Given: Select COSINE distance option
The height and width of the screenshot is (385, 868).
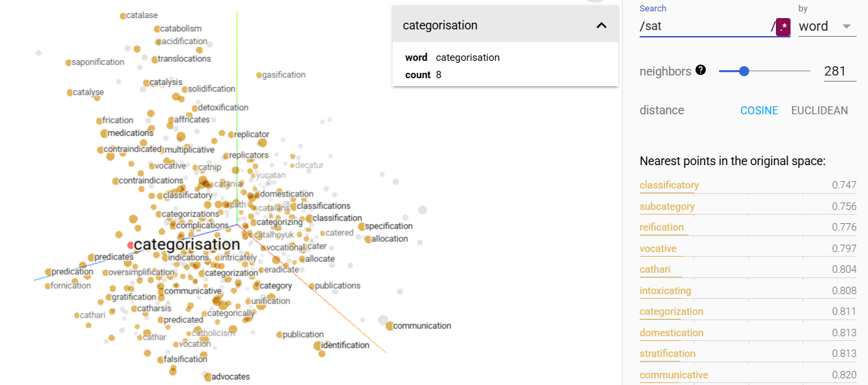Looking at the screenshot, I should 759,110.
